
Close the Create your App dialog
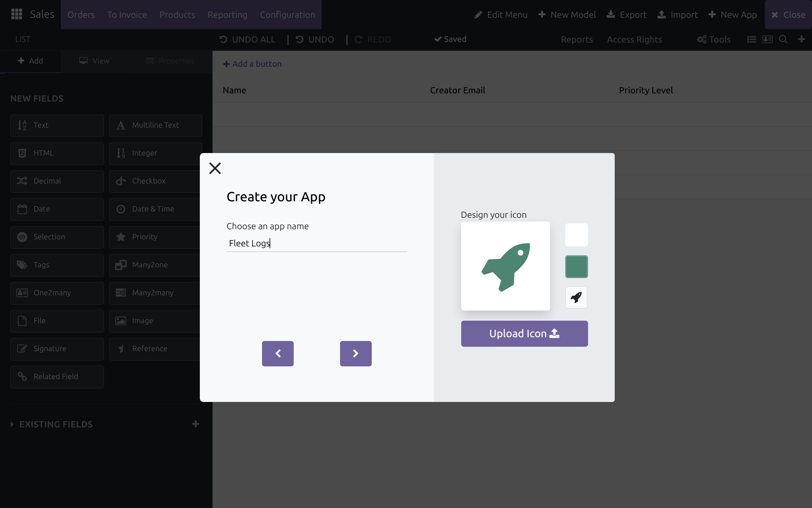point(215,168)
